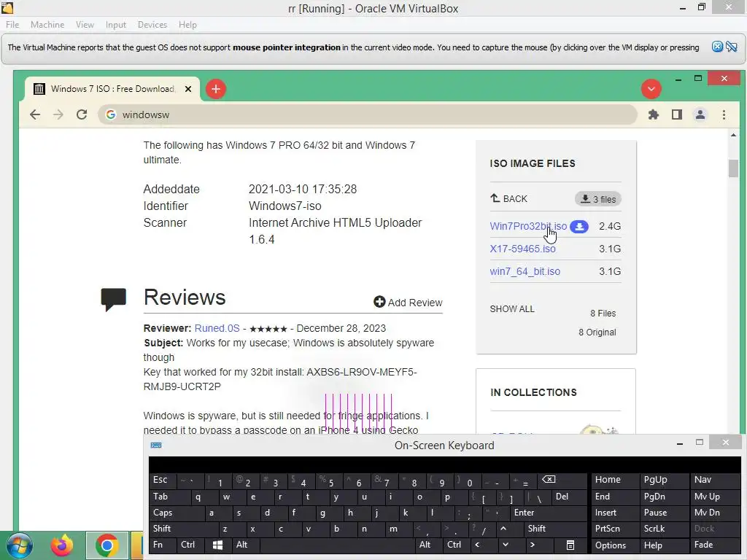Click the Reviews speech bubble icon

[x=113, y=299]
